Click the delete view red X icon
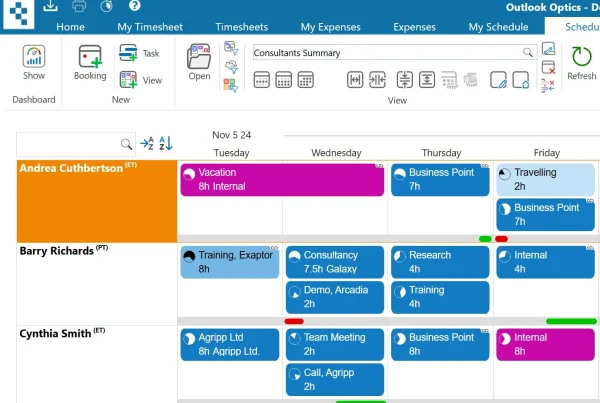The height and width of the screenshot is (403, 600). pyautogui.click(x=548, y=67)
